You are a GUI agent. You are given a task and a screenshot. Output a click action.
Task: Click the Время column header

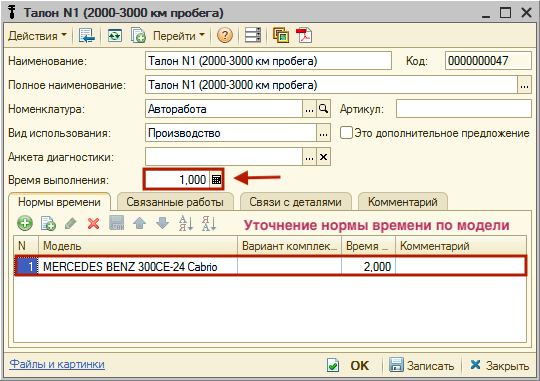click(x=368, y=246)
